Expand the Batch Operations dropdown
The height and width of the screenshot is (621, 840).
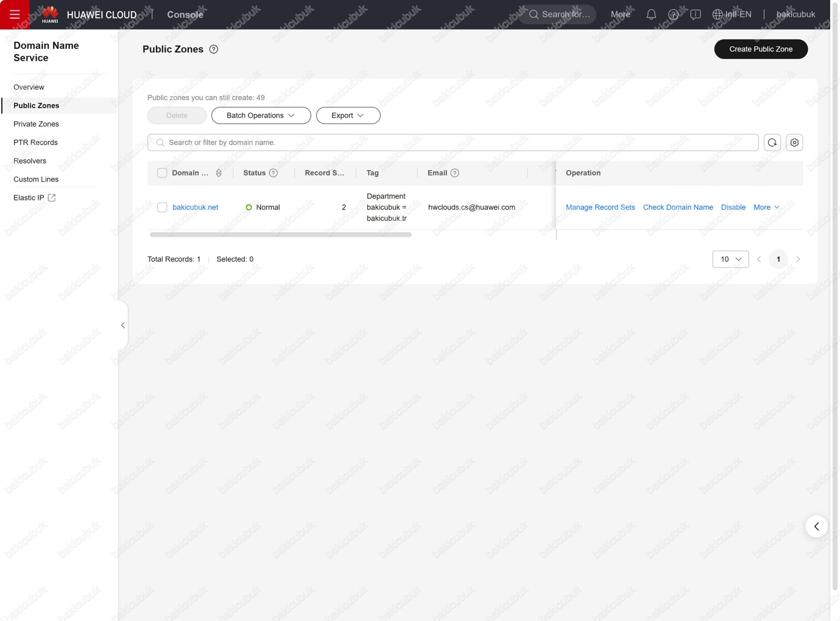(x=261, y=115)
